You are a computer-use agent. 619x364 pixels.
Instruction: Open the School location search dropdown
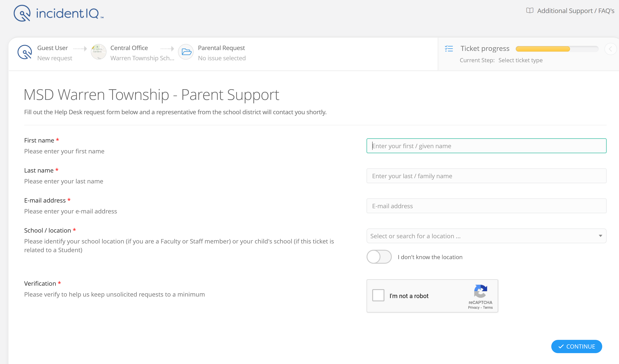pyautogui.click(x=486, y=236)
